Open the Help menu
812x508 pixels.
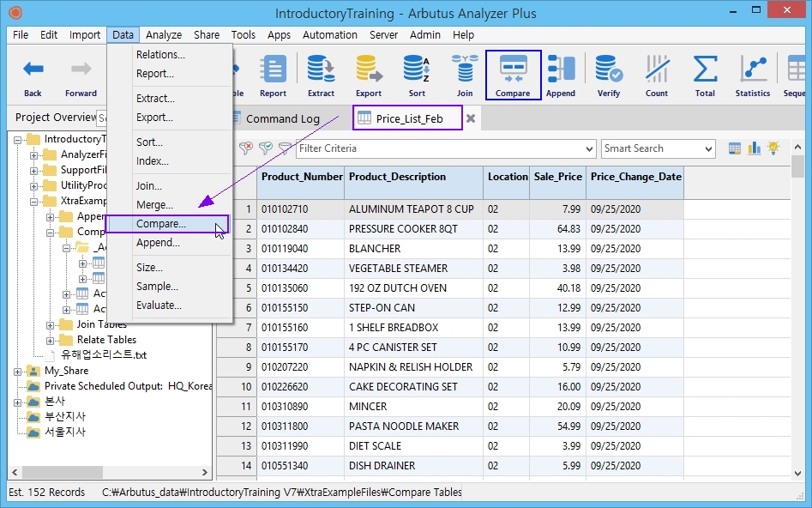[463, 34]
